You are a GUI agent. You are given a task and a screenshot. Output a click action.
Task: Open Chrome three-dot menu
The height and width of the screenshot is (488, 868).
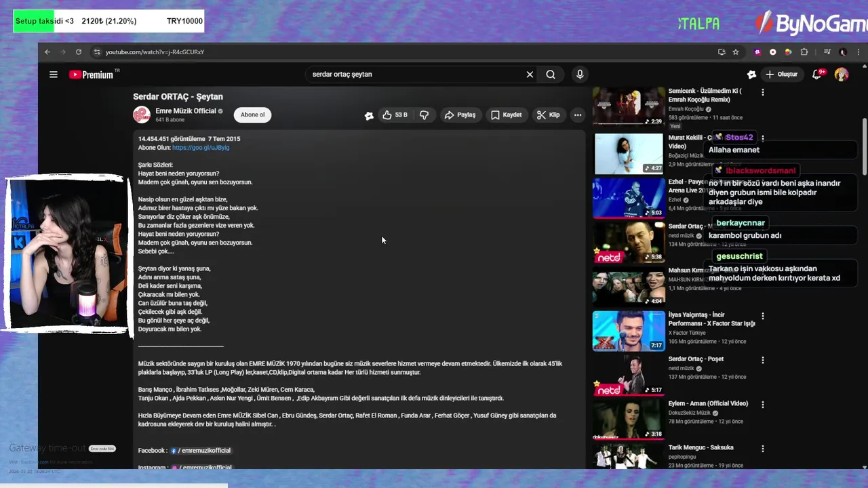coord(858,52)
